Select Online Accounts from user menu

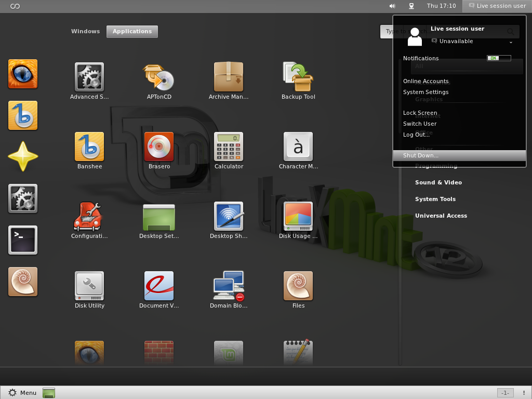(x=425, y=81)
